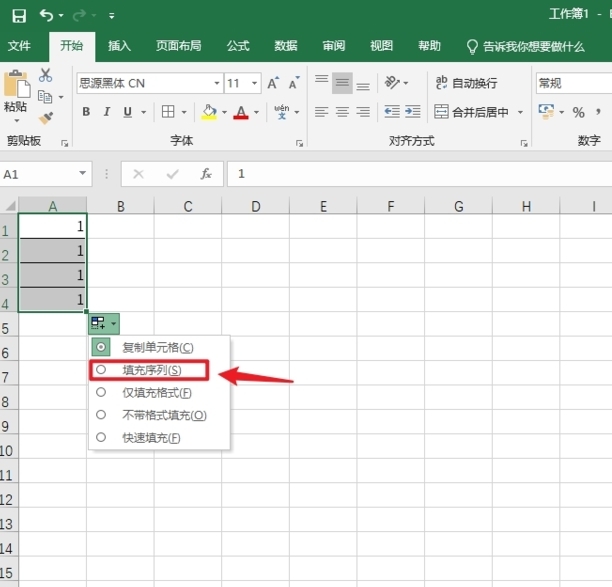Toggle Underline formatting
The height and width of the screenshot is (587, 612).
(x=128, y=112)
